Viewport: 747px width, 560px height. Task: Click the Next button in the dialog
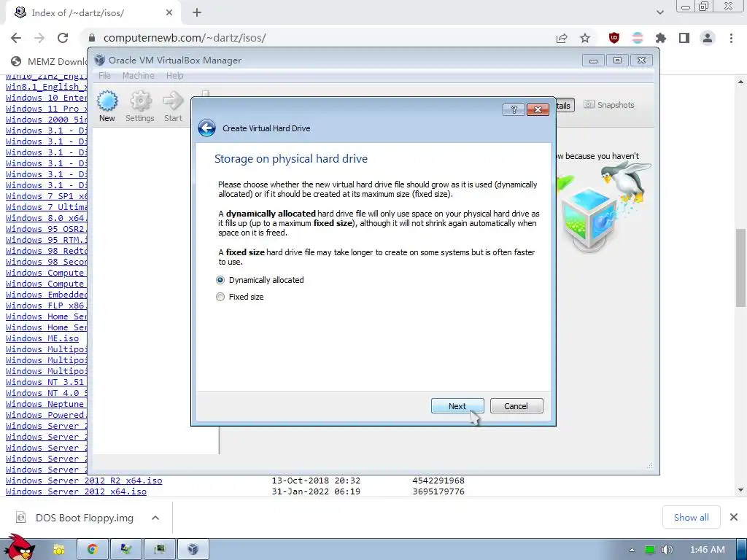click(x=457, y=406)
